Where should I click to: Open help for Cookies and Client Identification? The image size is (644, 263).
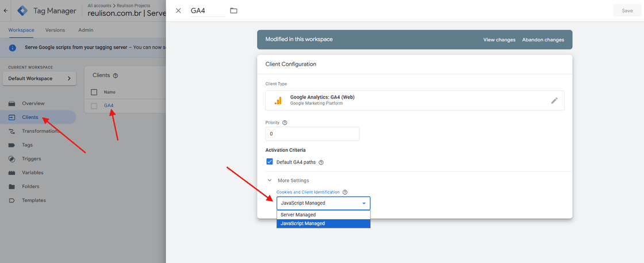[345, 192]
